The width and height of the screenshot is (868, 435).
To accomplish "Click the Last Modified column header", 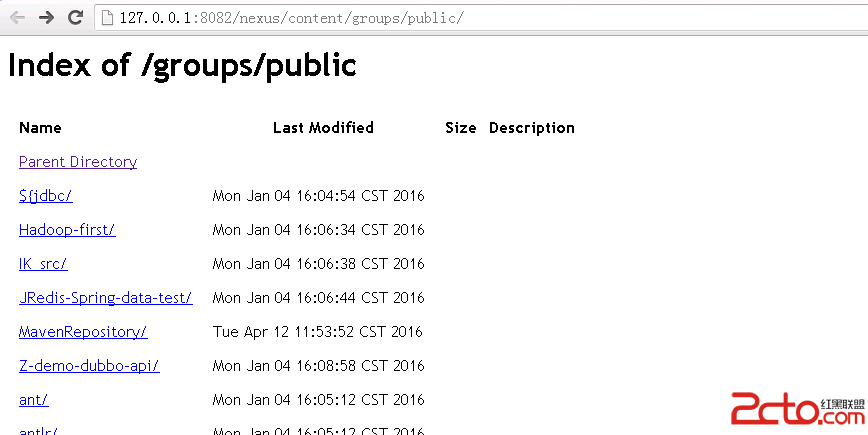I will click(x=323, y=128).
